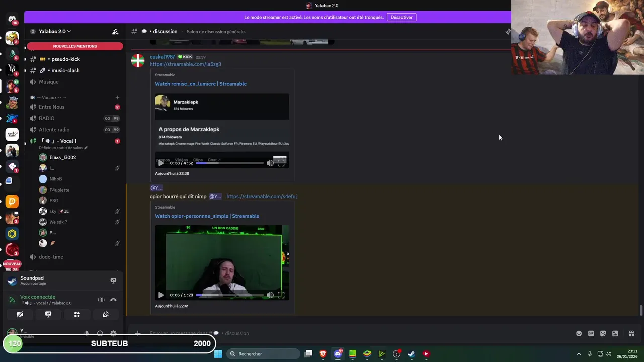Screen dimensions: 644x362
Task: Open Task View from the taskbar
Action: point(308,354)
